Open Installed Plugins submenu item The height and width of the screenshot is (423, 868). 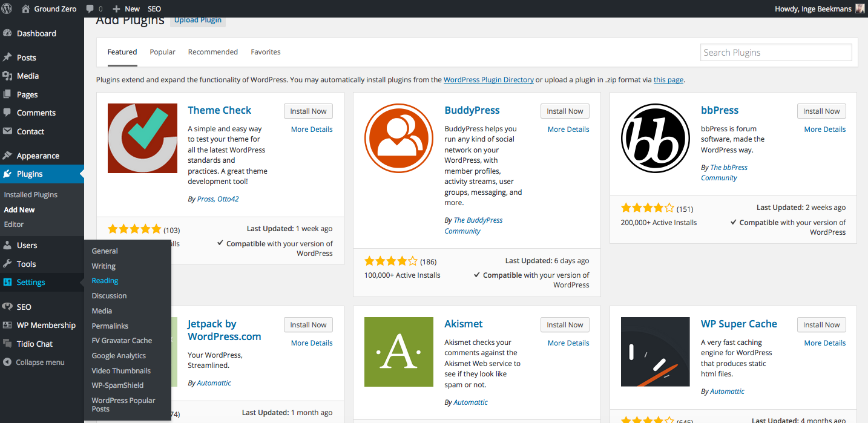(31, 195)
